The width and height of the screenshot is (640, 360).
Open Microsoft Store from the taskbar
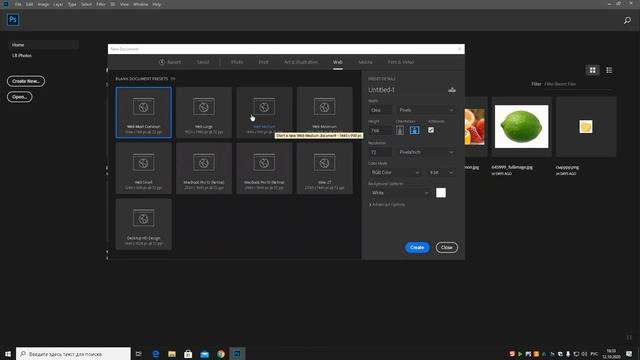pyautogui.click(x=188, y=354)
